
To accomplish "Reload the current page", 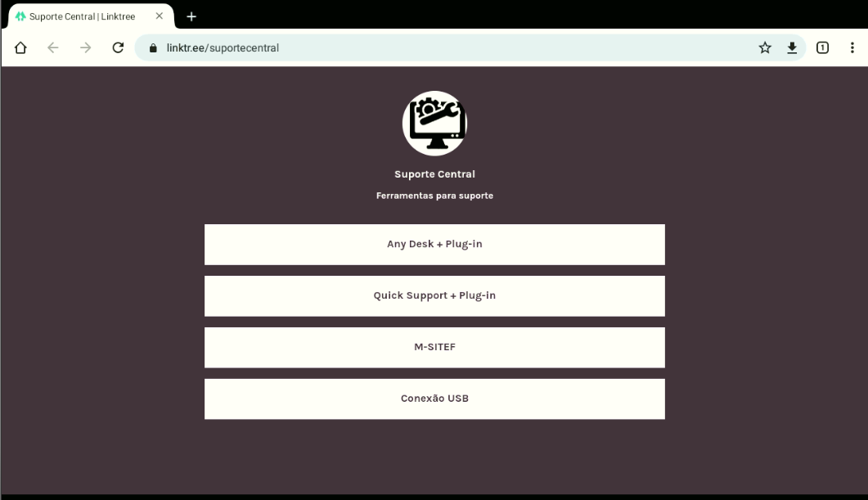I will [118, 47].
